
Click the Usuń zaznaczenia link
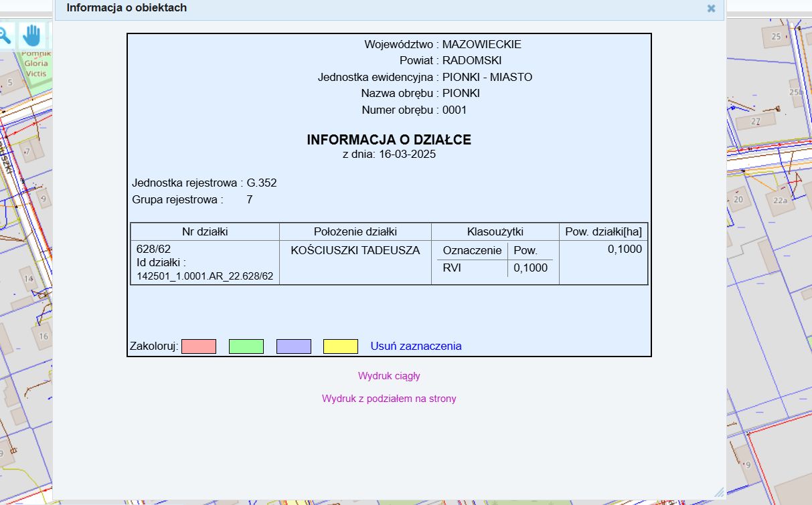tap(415, 346)
